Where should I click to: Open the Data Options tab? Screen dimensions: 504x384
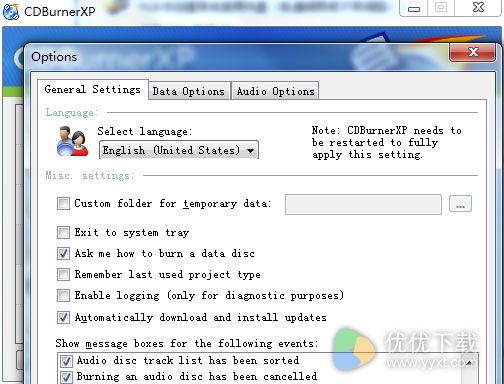(x=189, y=91)
